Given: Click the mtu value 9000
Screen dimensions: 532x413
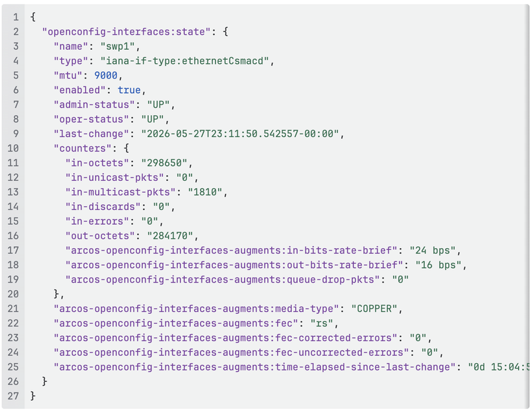Looking at the screenshot, I should click(x=106, y=75).
